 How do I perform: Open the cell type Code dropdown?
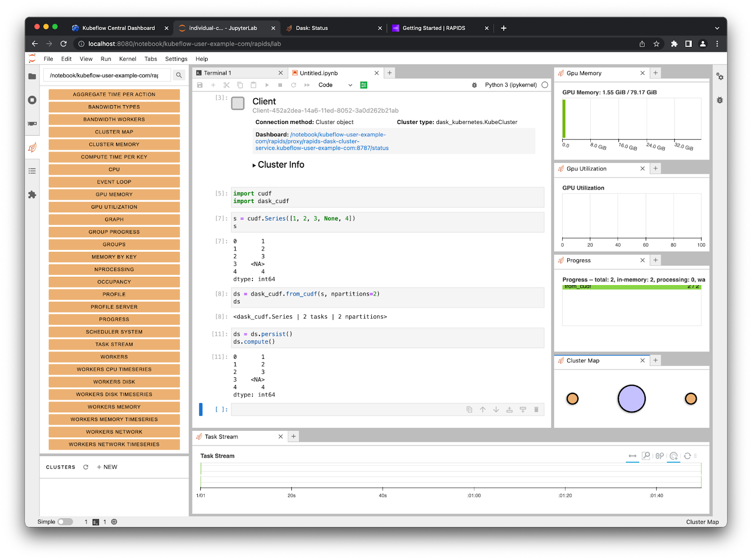(335, 85)
